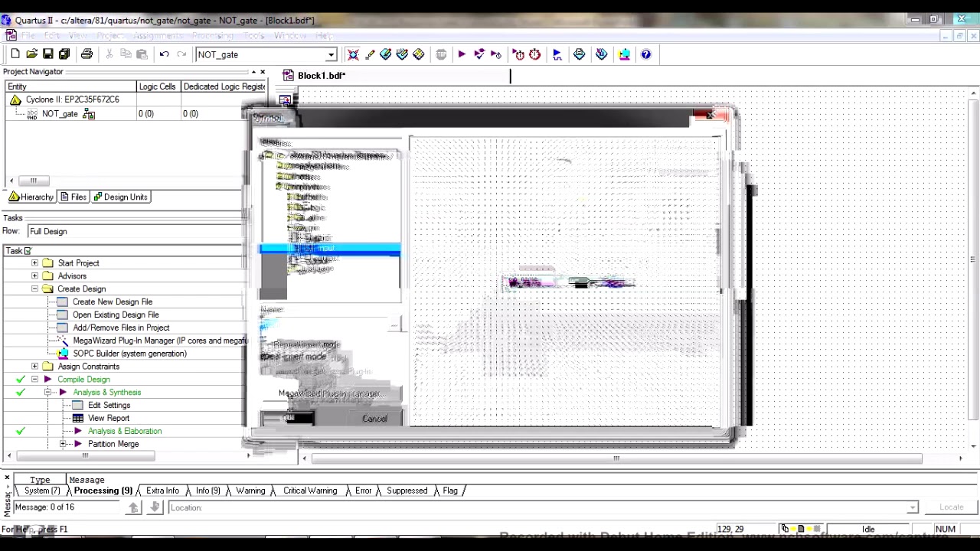Screen dimensions: 980x551
Task: Click the Locate button
Action: tap(951, 507)
